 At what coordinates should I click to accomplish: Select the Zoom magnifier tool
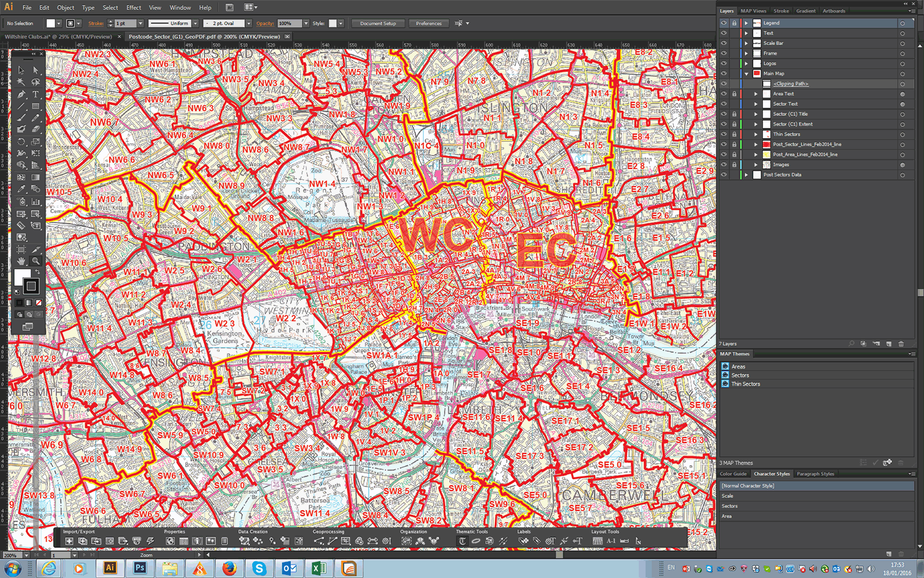coord(36,261)
